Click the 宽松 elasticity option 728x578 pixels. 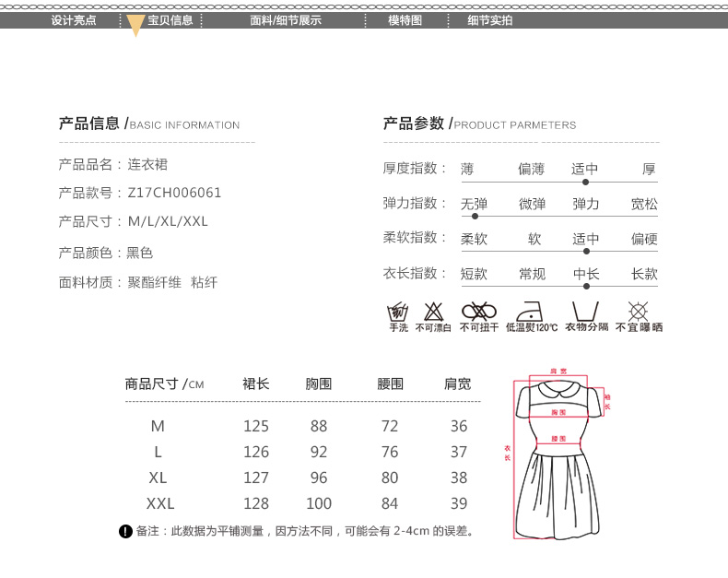[x=644, y=204]
